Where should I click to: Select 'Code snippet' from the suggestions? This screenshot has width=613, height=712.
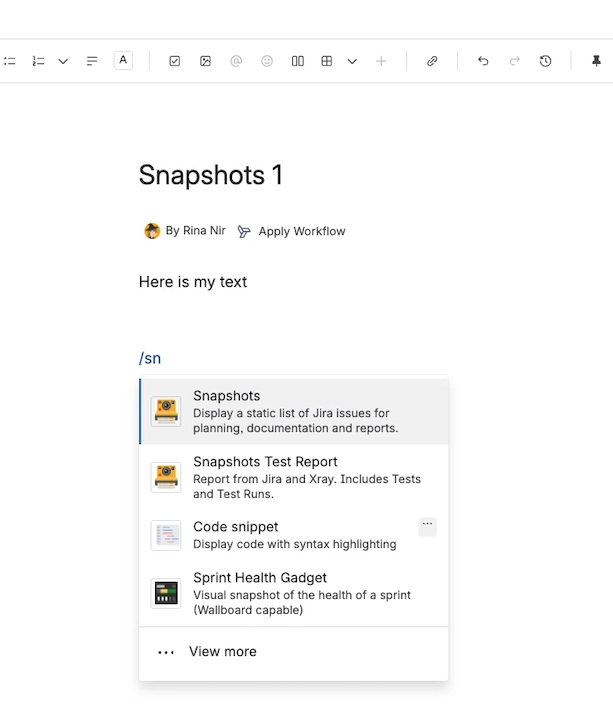294,534
